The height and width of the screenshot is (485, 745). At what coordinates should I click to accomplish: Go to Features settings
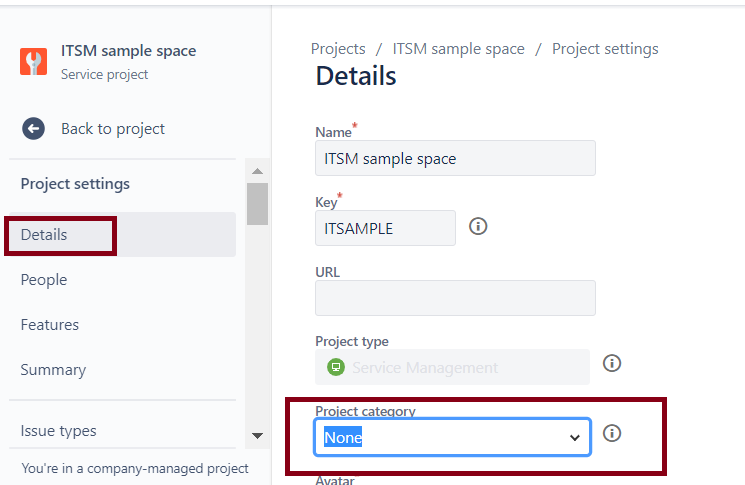point(50,325)
